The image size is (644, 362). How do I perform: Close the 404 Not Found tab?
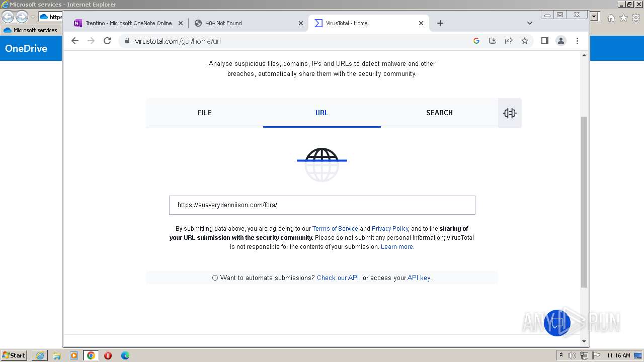(301, 23)
